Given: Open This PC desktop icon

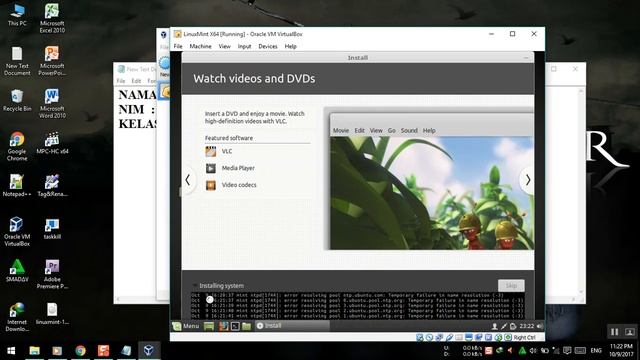Looking at the screenshot, I should click(17, 15).
